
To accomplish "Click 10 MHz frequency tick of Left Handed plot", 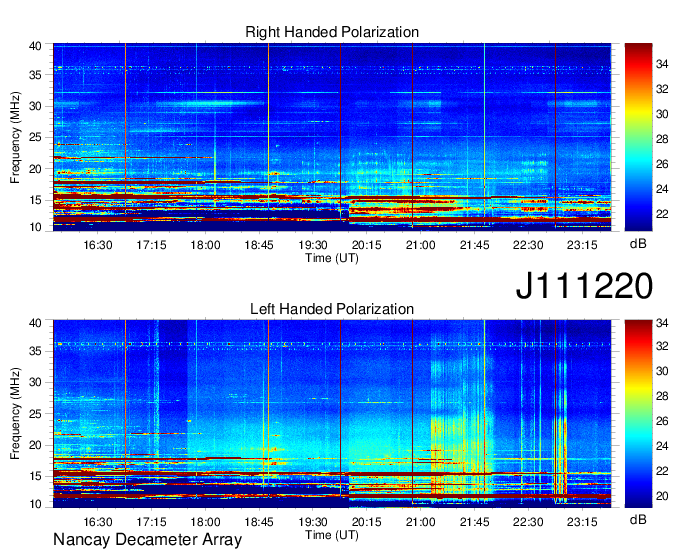I will (x=35, y=504).
